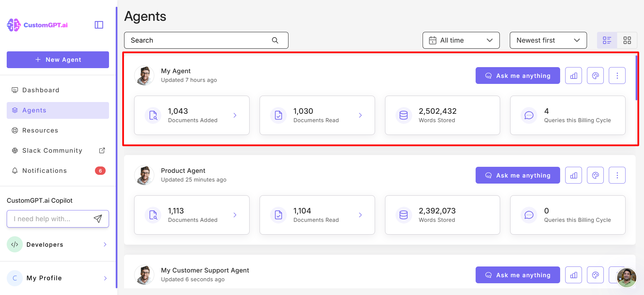Open the three-dot menu for My Agent
Image resolution: width=644 pixels, height=295 pixels.
(x=617, y=76)
